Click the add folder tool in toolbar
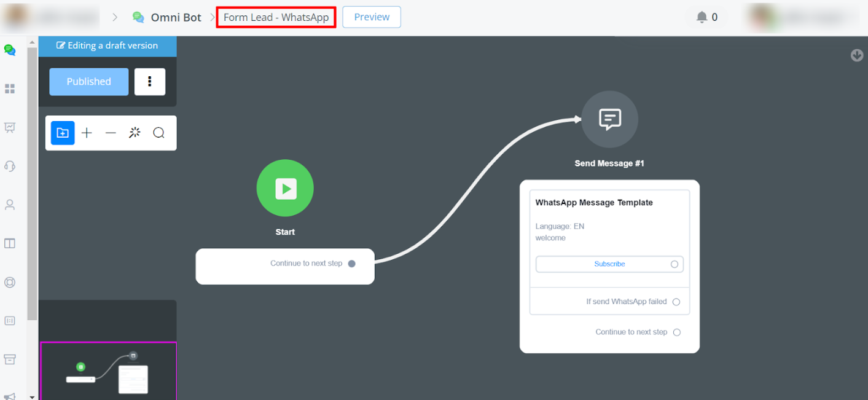The width and height of the screenshot is (868, 400). tap(63, 133)
